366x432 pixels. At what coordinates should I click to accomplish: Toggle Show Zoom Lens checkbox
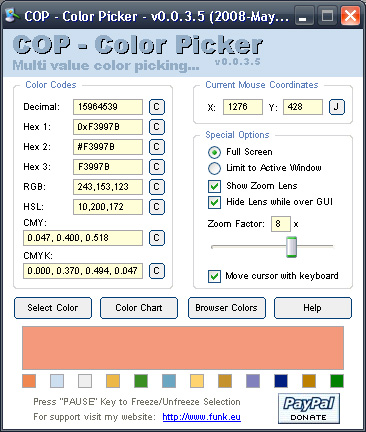(214, 186)
